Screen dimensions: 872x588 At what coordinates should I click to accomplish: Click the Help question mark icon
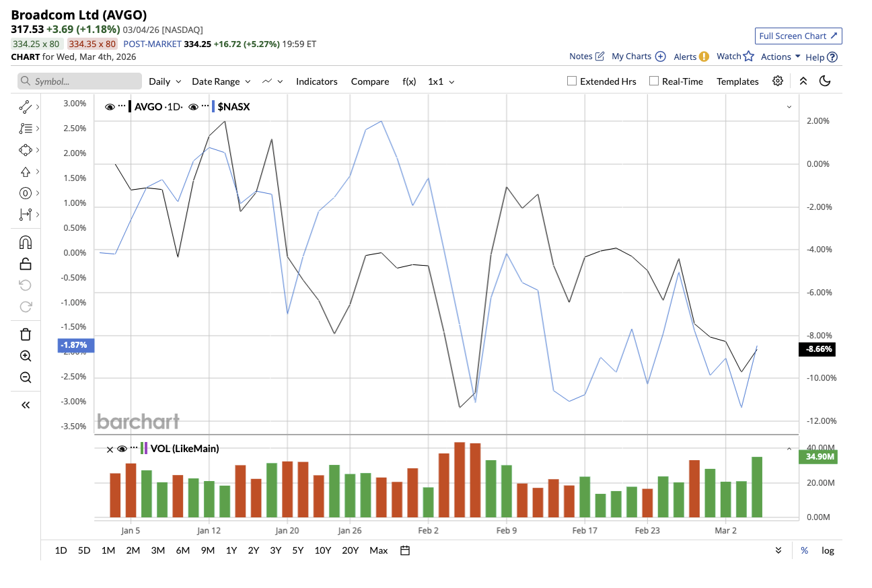tap(832, 57)
